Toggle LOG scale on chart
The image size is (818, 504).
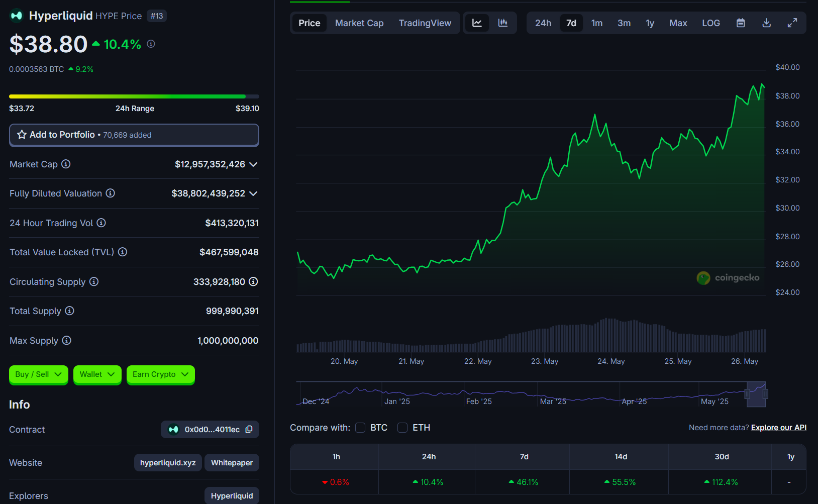[x=710, y=23]
